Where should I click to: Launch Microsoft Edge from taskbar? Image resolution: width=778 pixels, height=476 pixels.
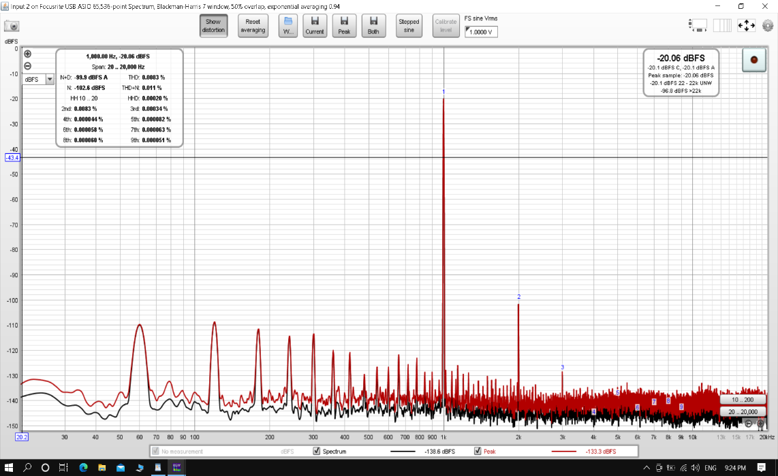click(83, 468)
